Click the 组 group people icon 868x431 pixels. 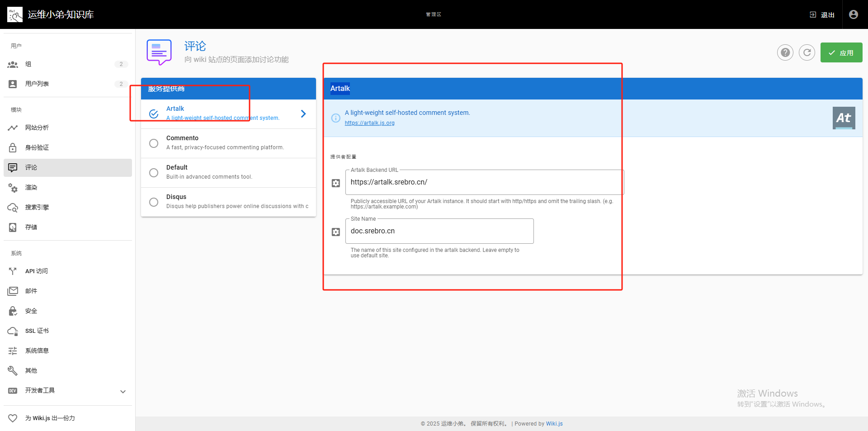(13, 64)
